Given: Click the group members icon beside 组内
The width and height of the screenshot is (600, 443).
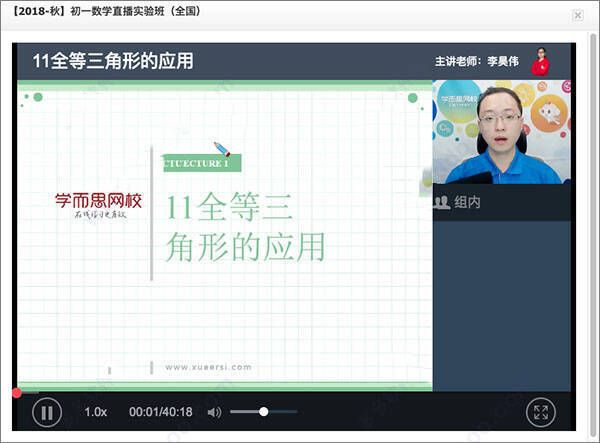Looking at the screenshot, I should tap(442, 202).
